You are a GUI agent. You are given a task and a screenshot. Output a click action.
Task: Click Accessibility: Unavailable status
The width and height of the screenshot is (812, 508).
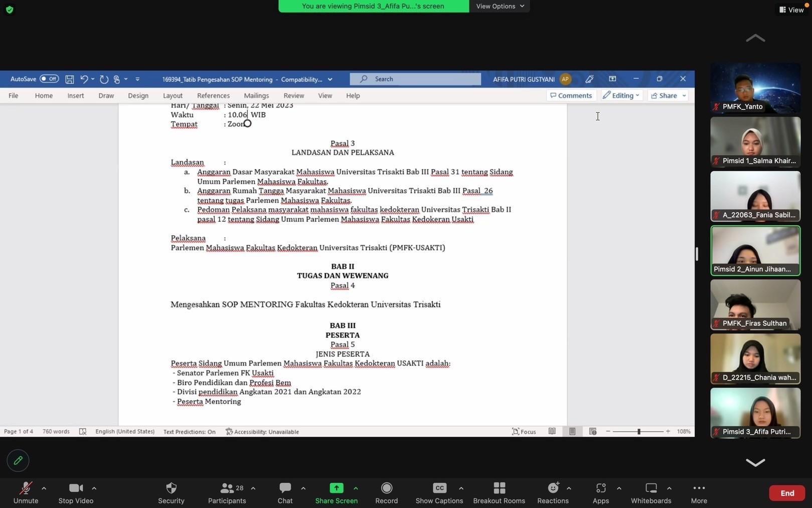[x=262, y=432]
